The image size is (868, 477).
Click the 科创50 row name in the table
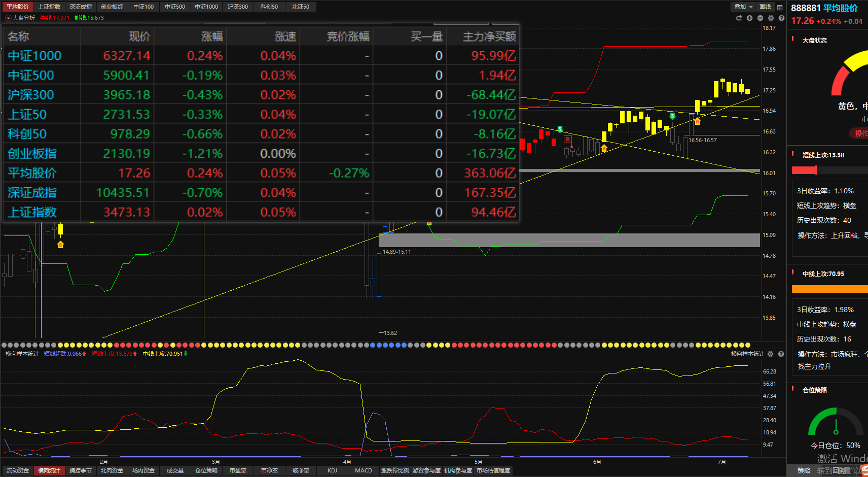pos(27,134)
